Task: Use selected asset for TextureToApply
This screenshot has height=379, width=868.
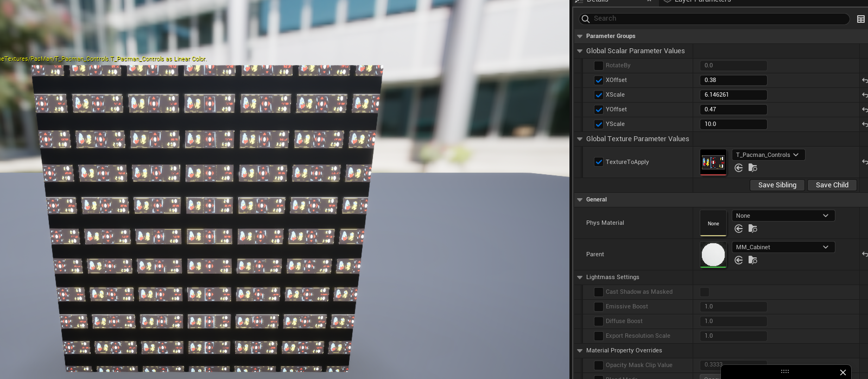Action: [x=739, y=168]
